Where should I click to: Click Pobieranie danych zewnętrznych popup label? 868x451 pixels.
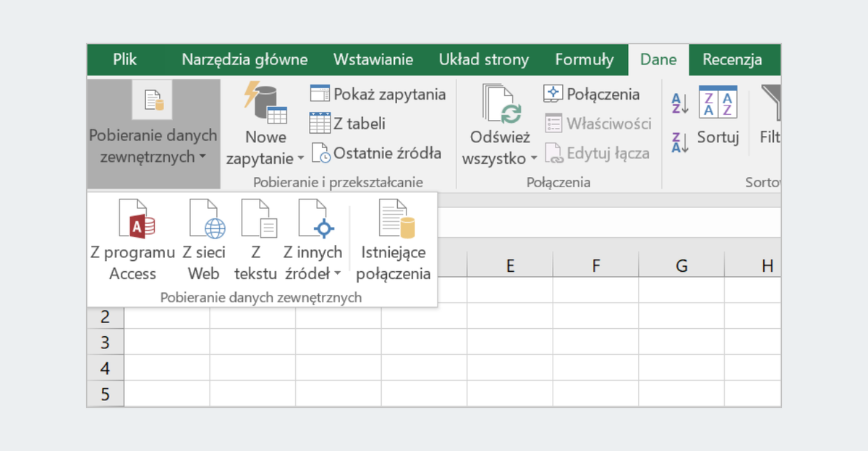coord(261,297)
